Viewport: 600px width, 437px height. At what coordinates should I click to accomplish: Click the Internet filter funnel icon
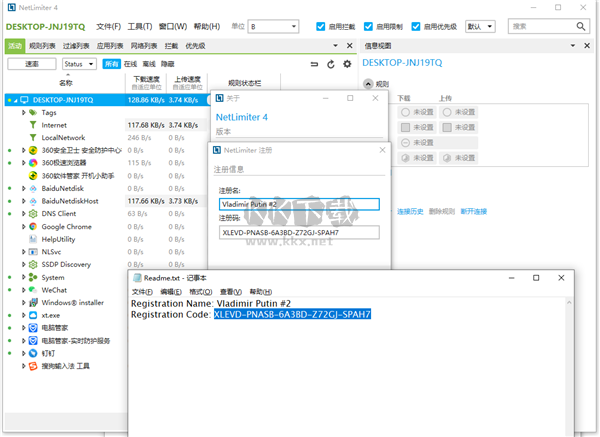(x=33, y=125)
